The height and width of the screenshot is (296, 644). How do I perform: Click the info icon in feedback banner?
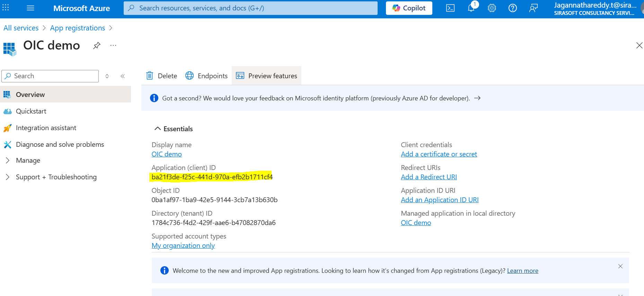pyautogui.click(x=154, y=98)
